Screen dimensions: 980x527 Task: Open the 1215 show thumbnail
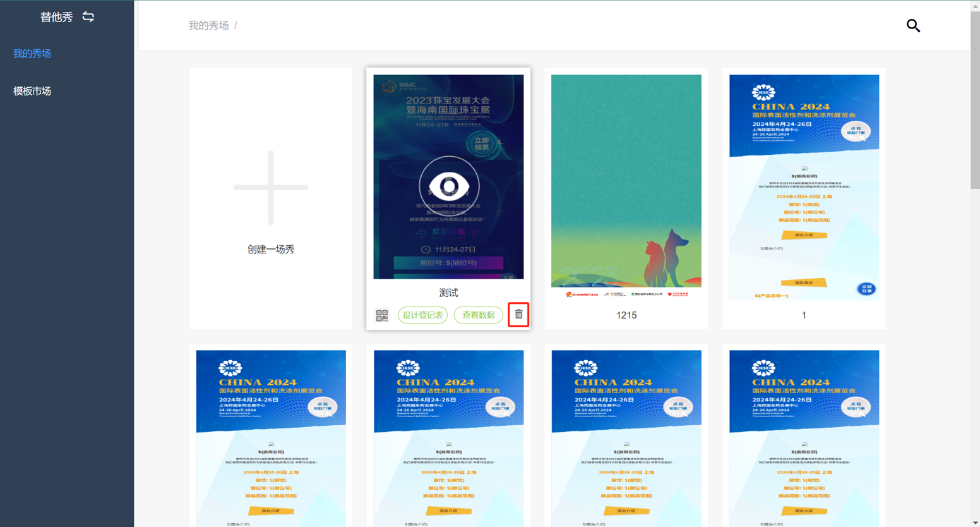coord(626,186)
